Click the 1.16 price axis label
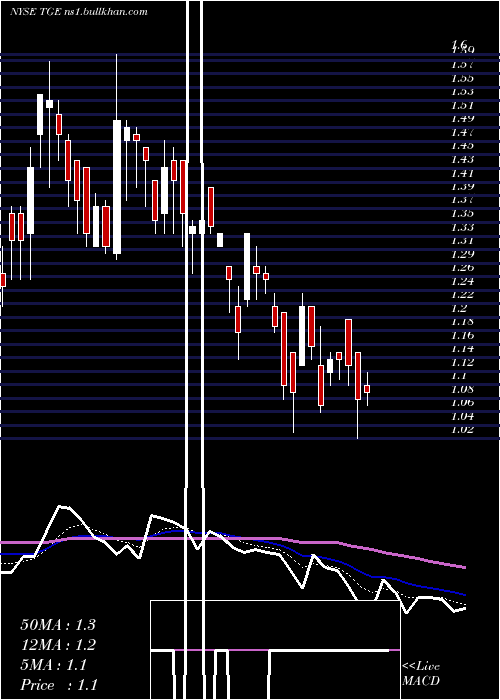Screen dimensions: 500x700 tap(462, 335)
